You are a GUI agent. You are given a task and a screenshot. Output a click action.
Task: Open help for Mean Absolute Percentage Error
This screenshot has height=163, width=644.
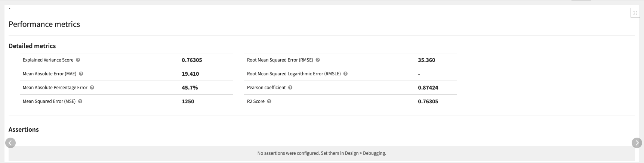tap(92, 88)
